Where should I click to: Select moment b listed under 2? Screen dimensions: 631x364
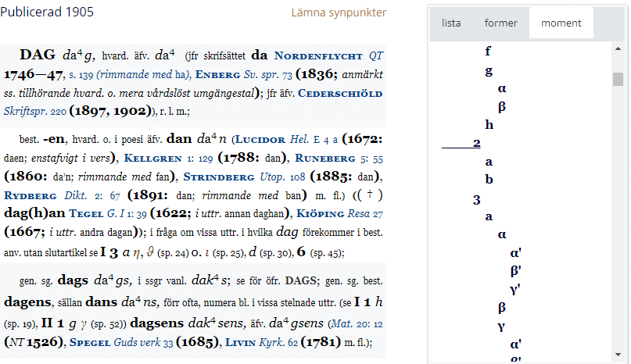tap(489, 179)
